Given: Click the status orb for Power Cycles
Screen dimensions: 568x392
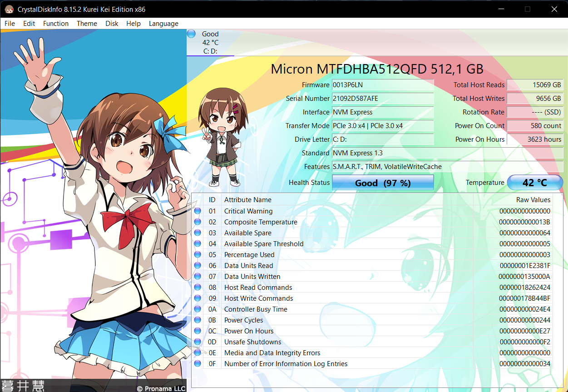Looking at the screenshot, I should 198,320.
